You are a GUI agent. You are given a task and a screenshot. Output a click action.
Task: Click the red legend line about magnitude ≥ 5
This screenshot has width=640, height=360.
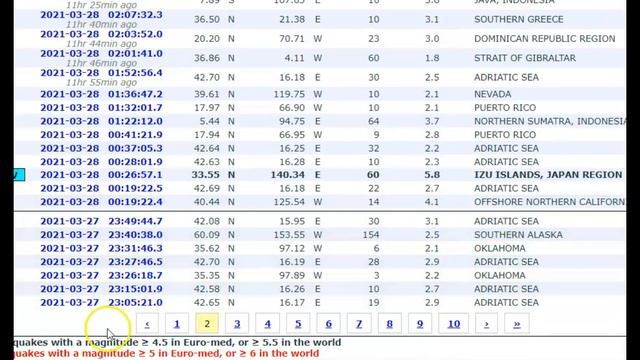point(166,353)
